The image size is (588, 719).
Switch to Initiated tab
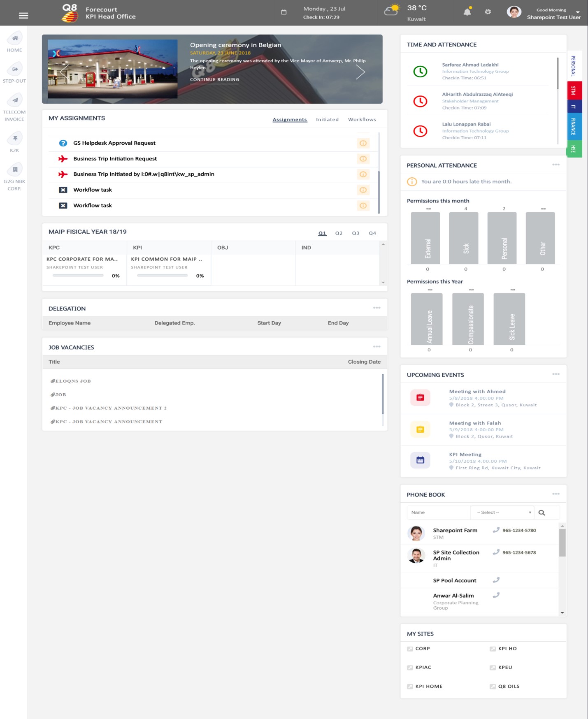(x=327, y=120)
